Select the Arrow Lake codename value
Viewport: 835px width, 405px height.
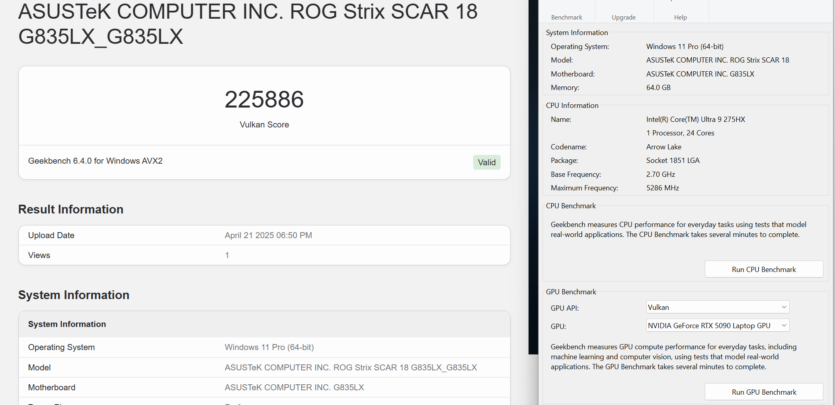666,146
